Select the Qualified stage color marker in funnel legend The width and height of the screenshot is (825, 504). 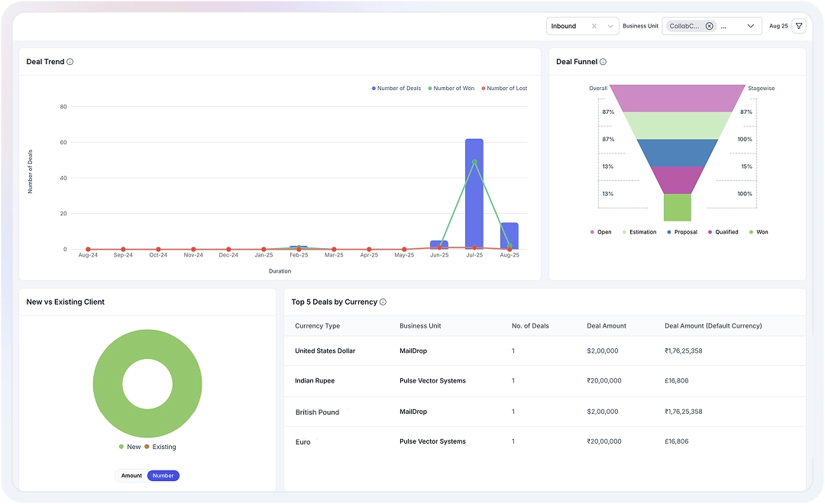(711, 231)
